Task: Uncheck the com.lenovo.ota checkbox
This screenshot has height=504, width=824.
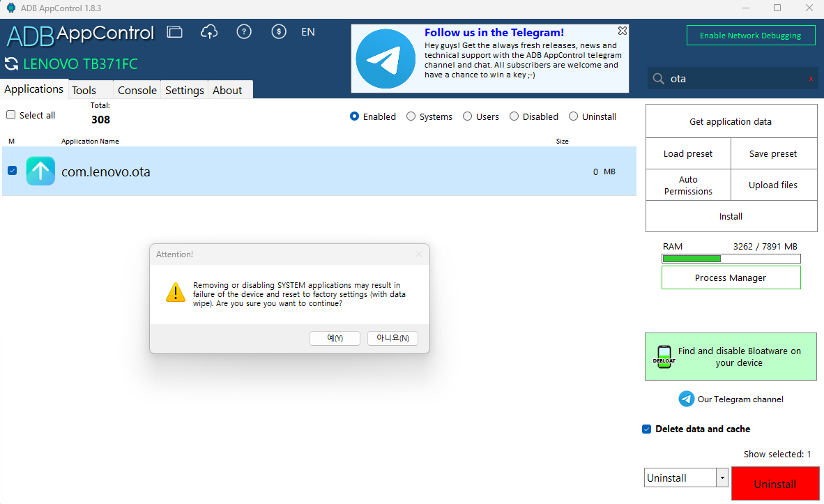Action: [x=12, y=170]
